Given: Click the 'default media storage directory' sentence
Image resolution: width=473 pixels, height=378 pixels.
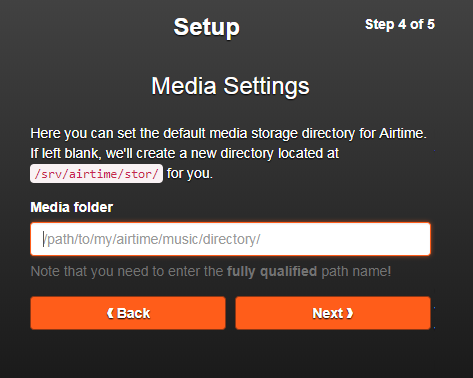Looking at the screenshot, I should click(229, 134).
